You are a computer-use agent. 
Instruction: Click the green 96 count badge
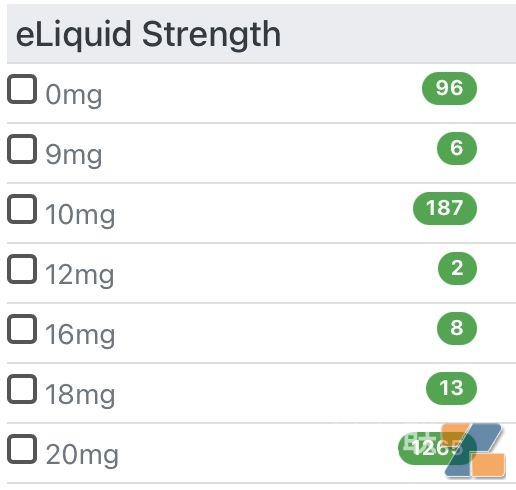click(x=449, y=88)
